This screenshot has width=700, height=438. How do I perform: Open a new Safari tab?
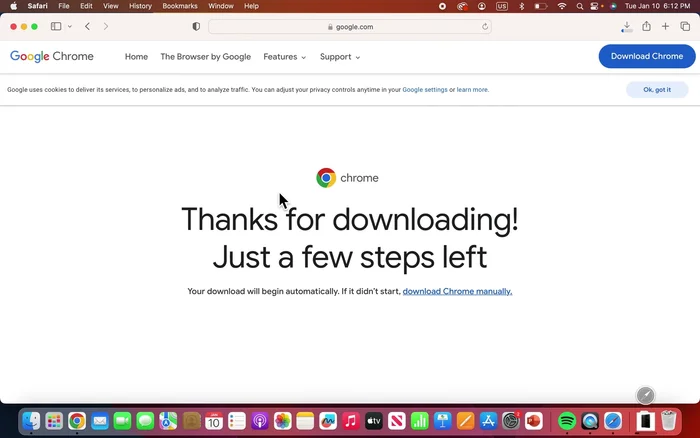tap(665, 26)
